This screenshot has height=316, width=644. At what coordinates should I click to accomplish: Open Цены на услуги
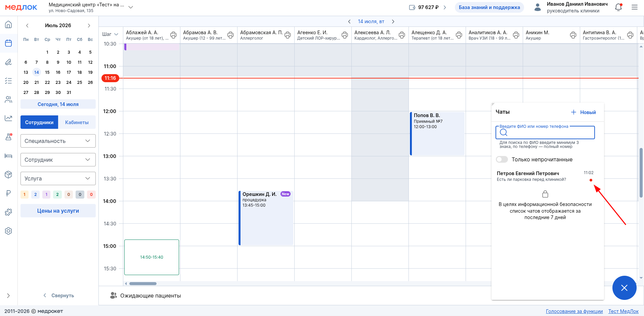58,211
